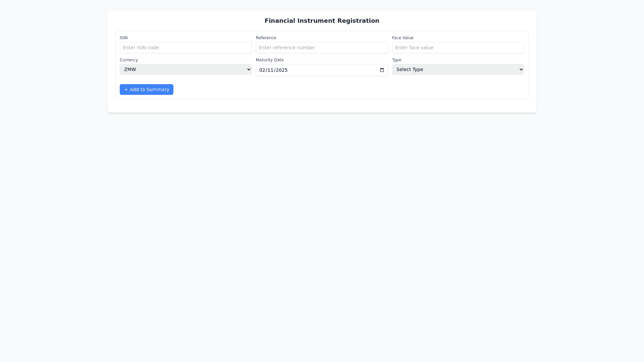Click the Type label above dropdown
This screenshot has height=362, width=644.
[396, 60]
